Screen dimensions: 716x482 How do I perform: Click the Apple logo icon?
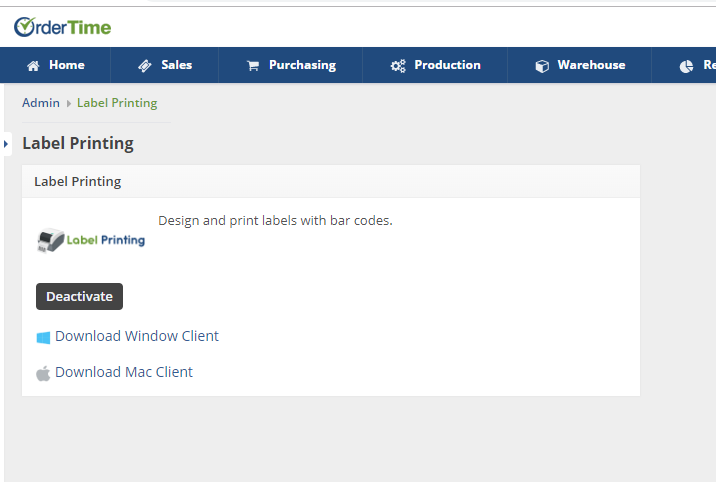pos(43,373)
